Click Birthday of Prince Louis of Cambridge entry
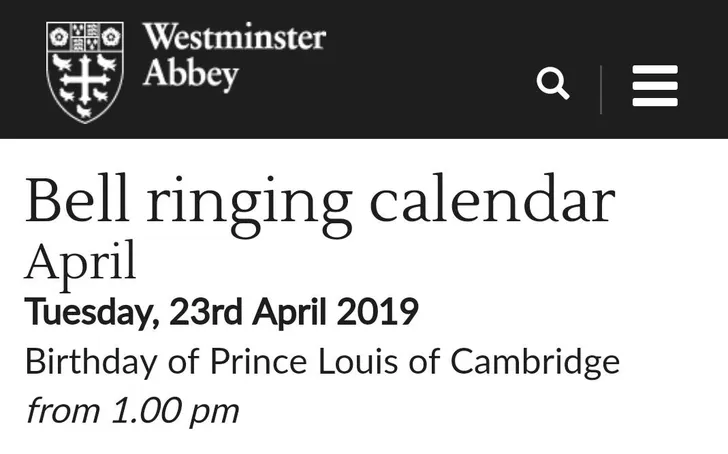728x454 pixels. pos(323,362)
